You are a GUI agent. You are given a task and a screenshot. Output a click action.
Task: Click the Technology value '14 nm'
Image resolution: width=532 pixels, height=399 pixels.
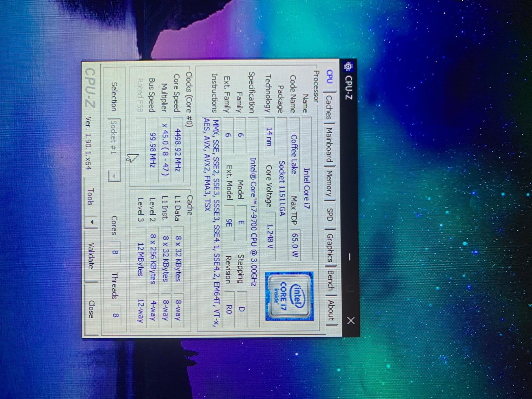269,136
